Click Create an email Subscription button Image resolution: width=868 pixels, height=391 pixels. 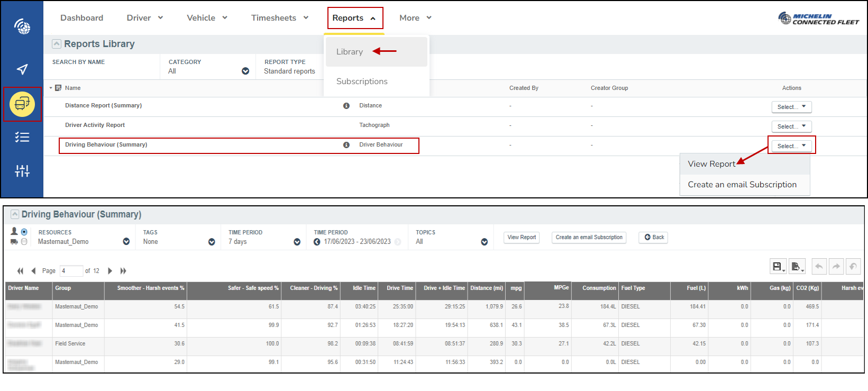tap(589, 238)
